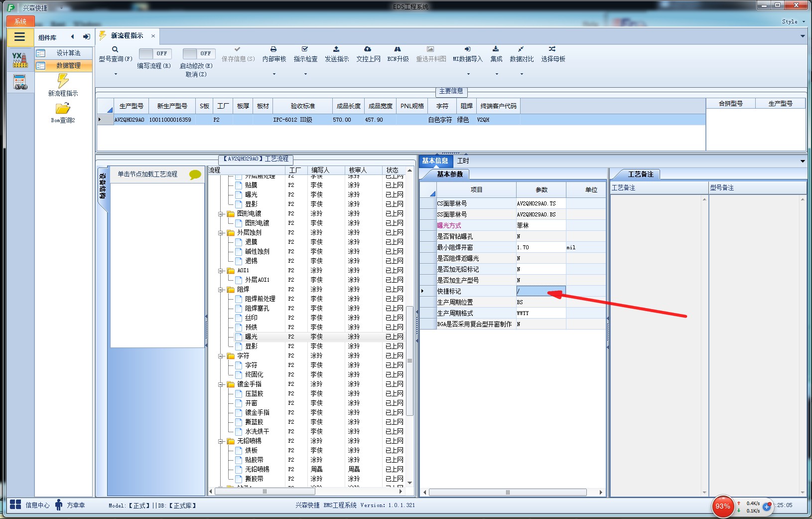Click the 最小阻焊开窗 value 1.70
Image resolution: width=812 pixels, height=519 pixels.
(541, 247)
